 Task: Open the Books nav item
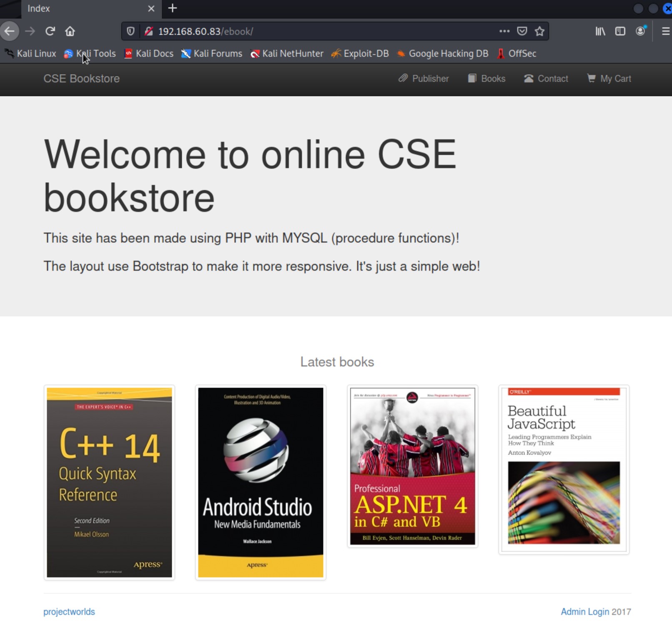486,78
